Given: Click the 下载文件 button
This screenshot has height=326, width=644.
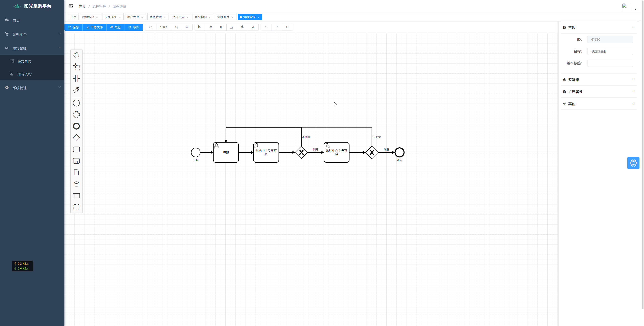Looking at the screenshot, I should tap(94, 27).
